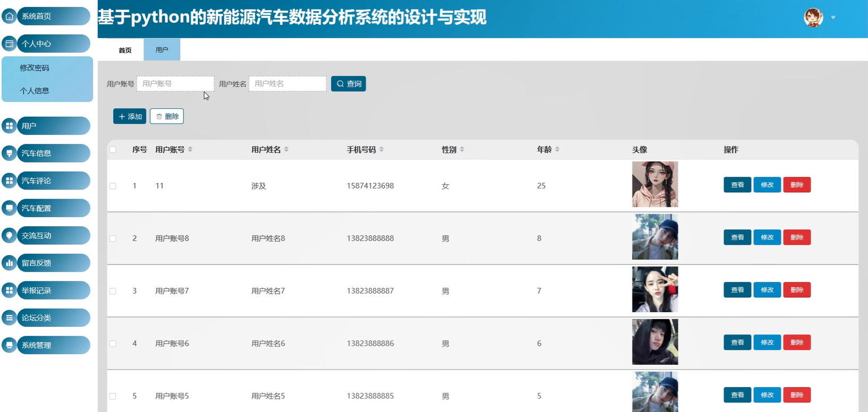
Task: Check the row 1 checkbox for account 11
Action: [113, 186]
